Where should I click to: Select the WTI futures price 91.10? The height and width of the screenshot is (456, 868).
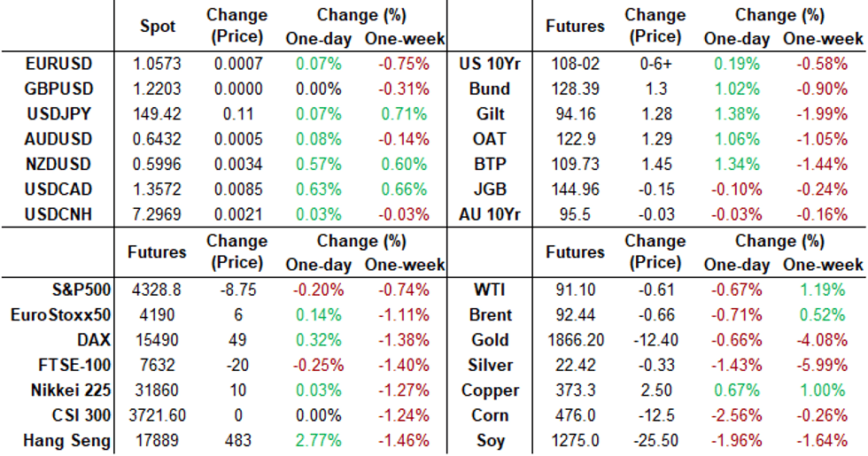click(574, 290)
